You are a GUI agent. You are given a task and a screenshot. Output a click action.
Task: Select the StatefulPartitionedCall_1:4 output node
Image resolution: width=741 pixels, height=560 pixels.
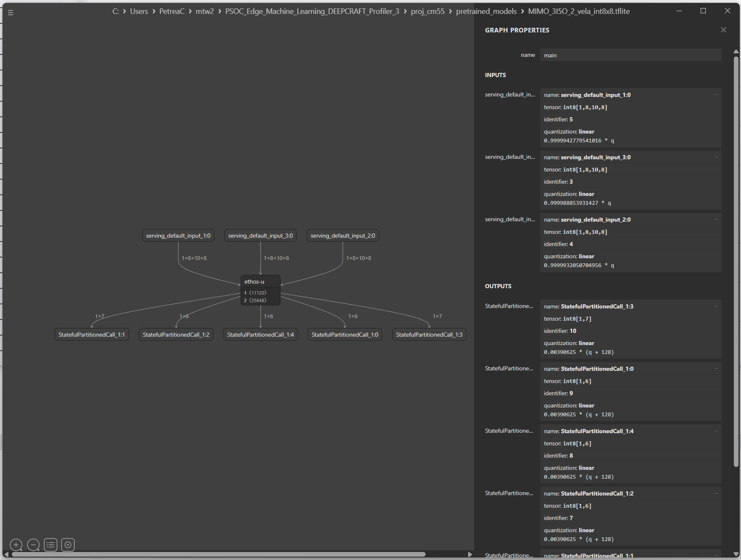point(260,335)
